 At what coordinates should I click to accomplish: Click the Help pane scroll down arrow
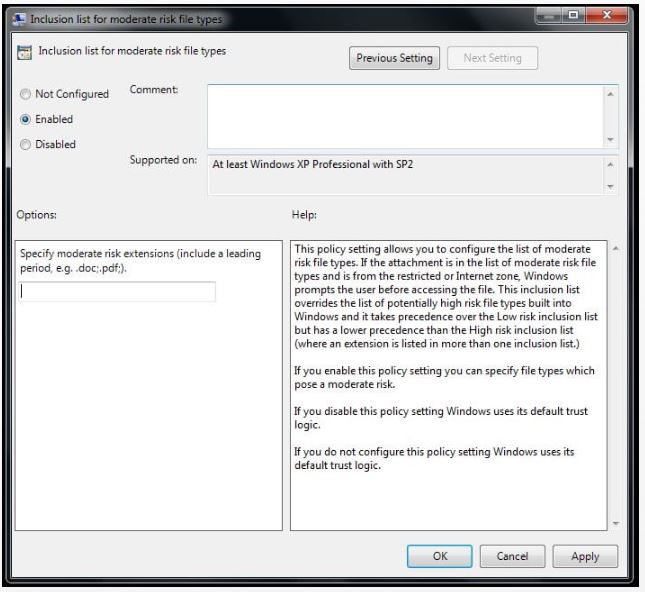(x=616, y=523)
